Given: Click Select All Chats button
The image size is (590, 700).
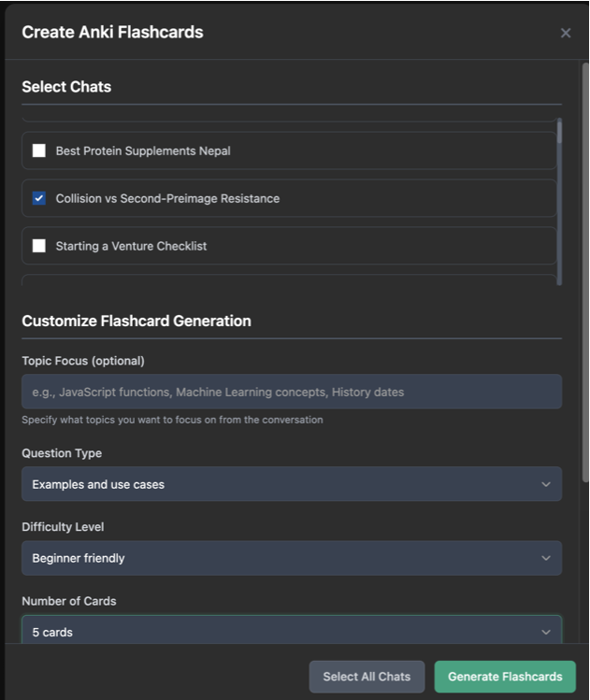Looking at the screenshot, I should [x=367, y=677].
